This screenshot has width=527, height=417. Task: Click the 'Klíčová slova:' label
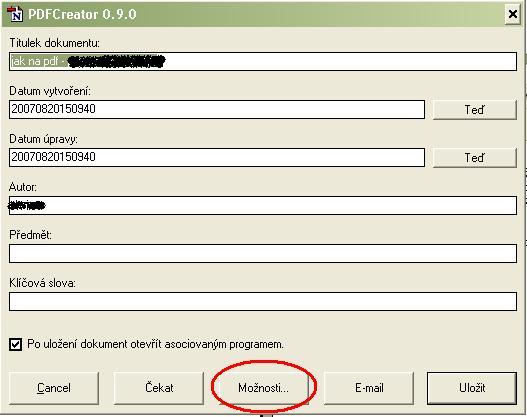[42, 283]
